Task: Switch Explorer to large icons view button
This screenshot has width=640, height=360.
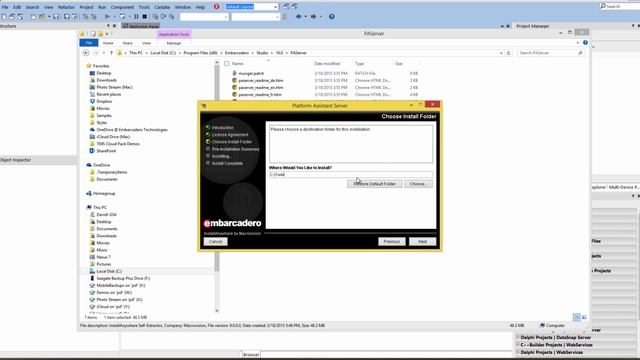Action: pos(584,317)
